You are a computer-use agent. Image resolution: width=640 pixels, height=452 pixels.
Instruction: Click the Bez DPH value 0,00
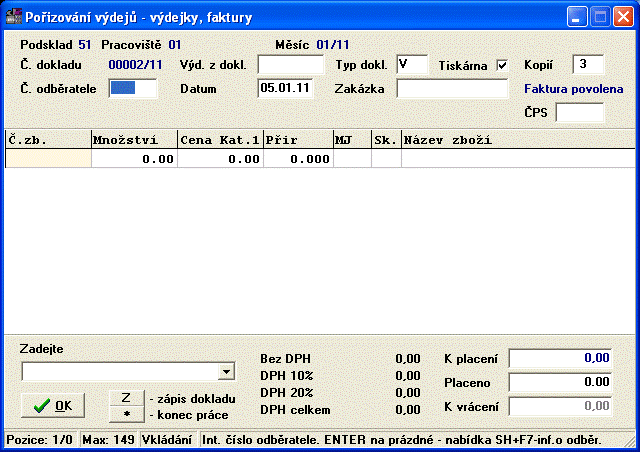tap(408, 358)
